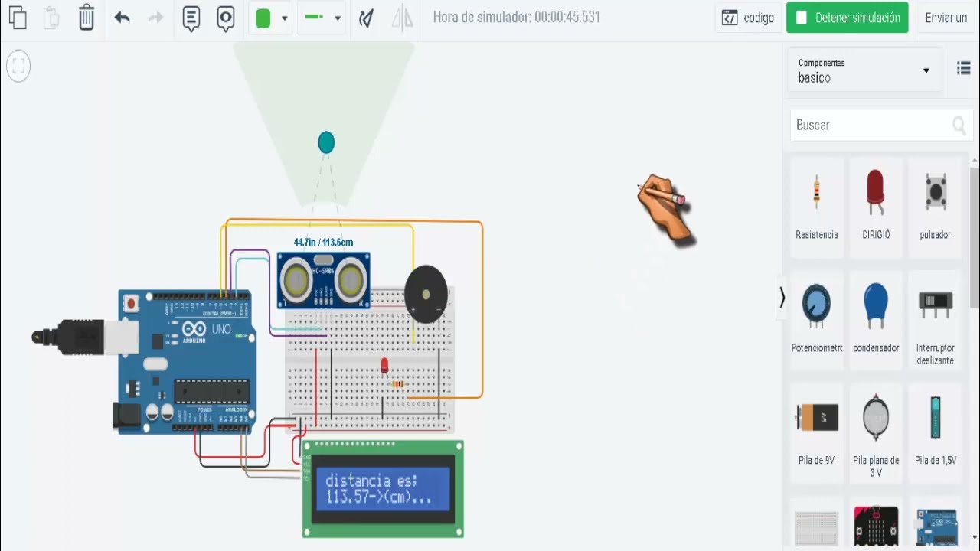
Task: Open the Componentes basico dropdown
Action: tap(865, 70)
